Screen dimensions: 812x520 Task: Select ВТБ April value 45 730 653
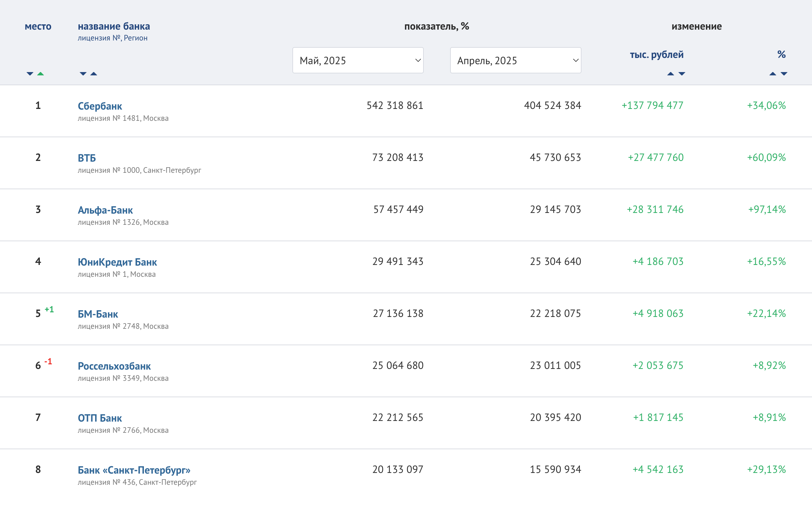coord(555,157)
